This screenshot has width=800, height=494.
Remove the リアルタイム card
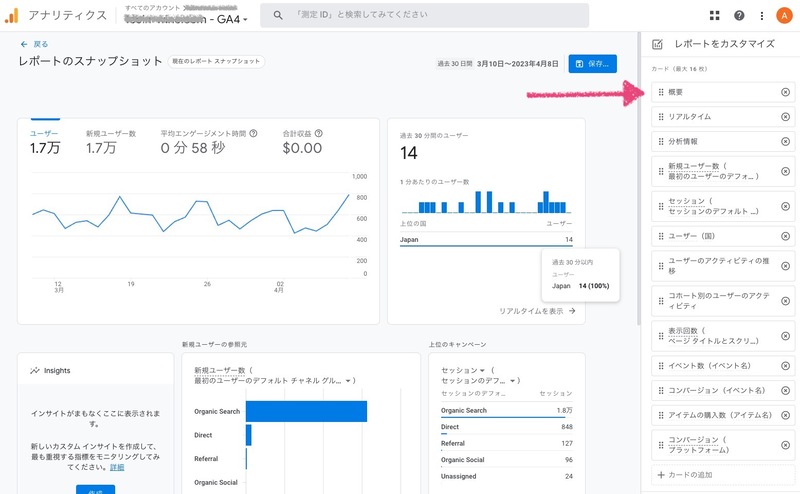(x=786, y=117)
